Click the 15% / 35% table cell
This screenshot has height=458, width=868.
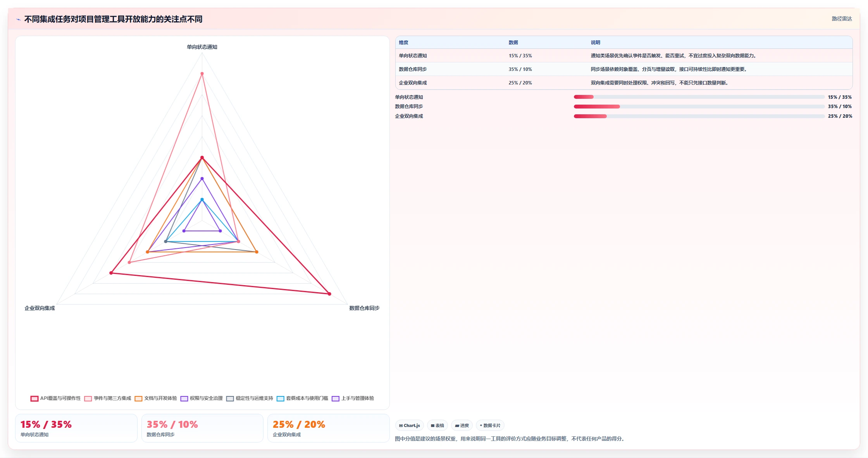click(x=520, y=56)
